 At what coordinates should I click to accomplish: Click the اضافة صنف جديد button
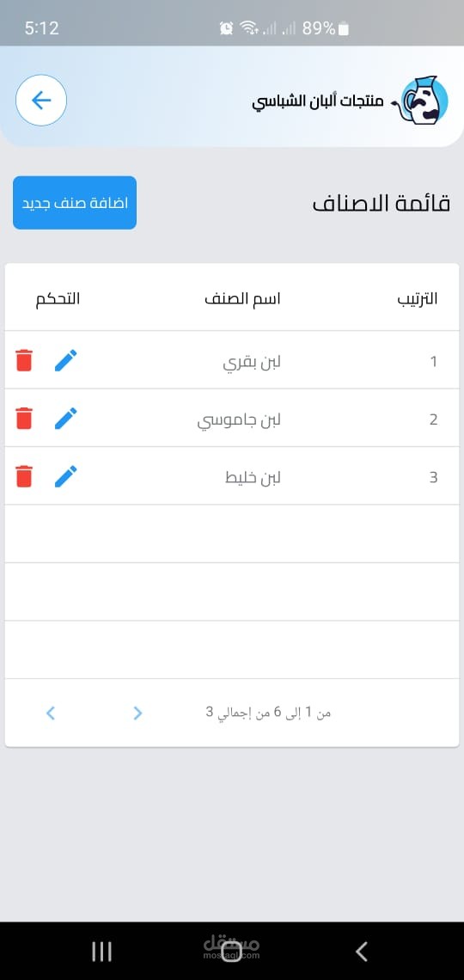point(75,203)
